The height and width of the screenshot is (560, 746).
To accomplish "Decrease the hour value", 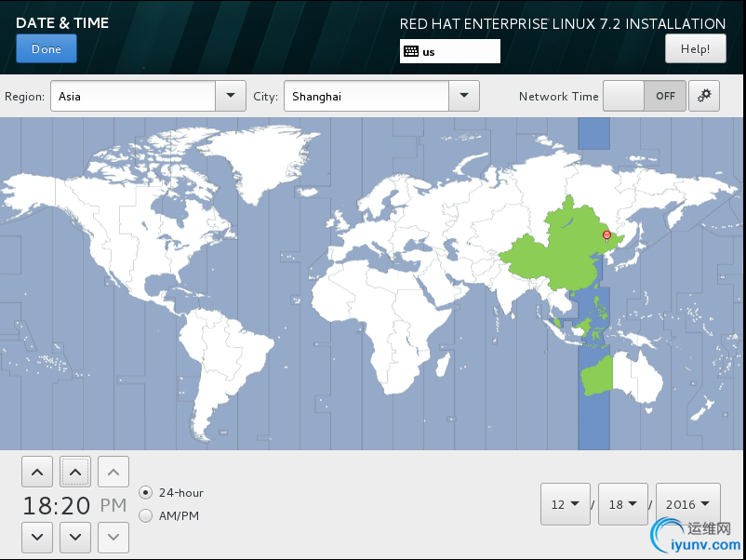I will pyautogui.click(x=37, y=537).
